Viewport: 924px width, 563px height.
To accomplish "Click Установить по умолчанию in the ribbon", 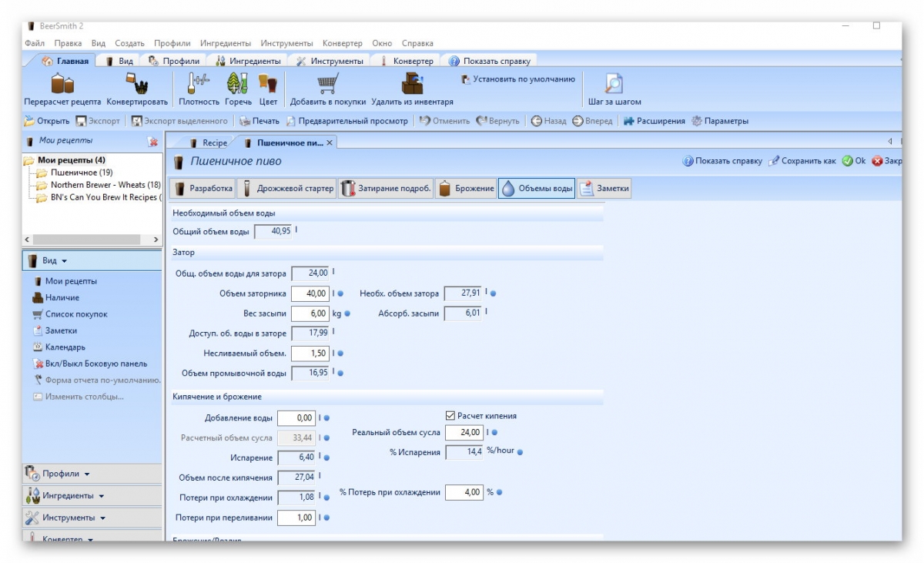I will coord(518,79).
